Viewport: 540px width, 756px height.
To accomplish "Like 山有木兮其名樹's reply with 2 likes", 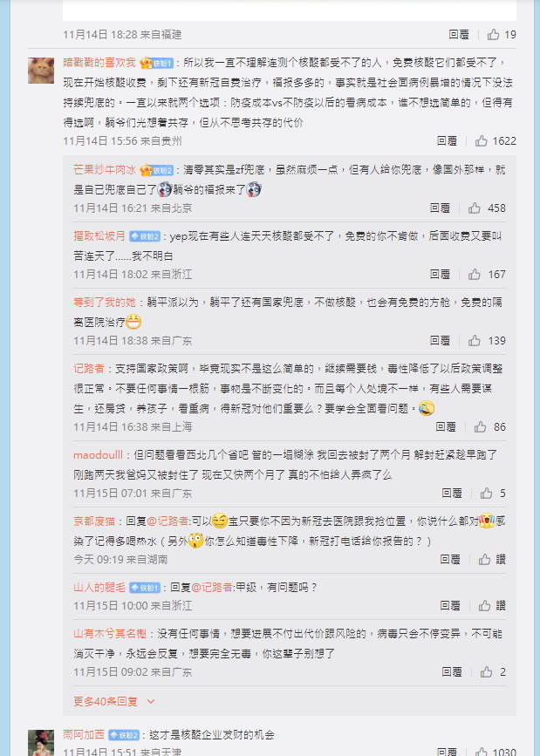I will pos(493,672).
